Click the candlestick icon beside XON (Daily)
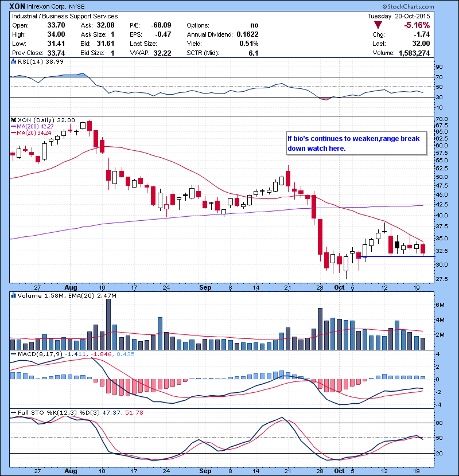This screenshot has height=476, width=459. click(13, 120)
